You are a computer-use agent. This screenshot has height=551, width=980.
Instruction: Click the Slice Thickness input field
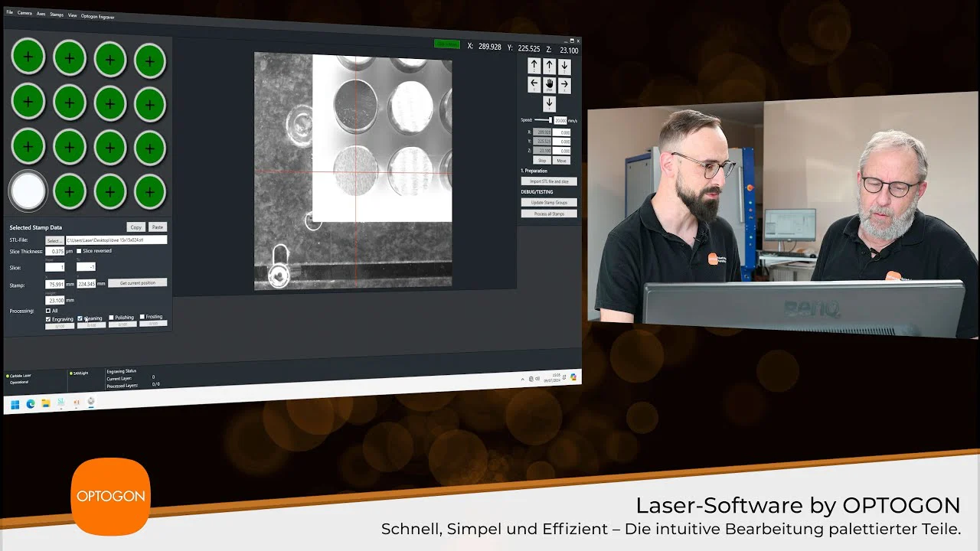point(55,251)
